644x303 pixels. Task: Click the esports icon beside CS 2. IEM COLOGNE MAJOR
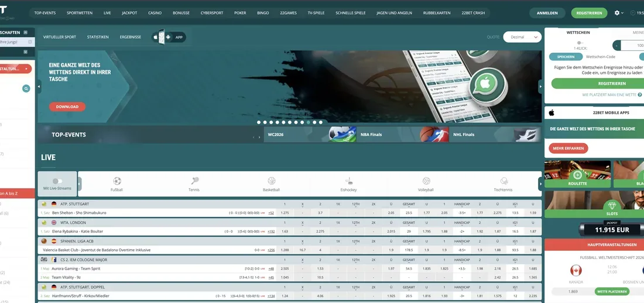click(44, 260)
